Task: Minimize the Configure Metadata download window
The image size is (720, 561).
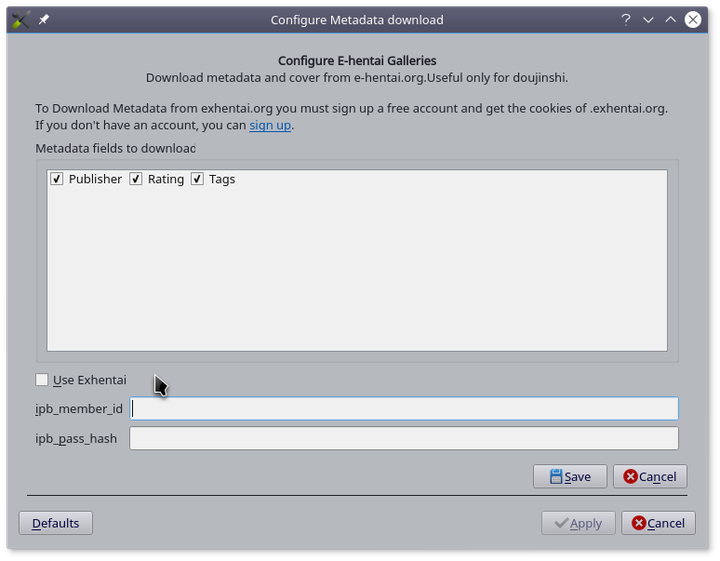Action: tap(648, 19)
